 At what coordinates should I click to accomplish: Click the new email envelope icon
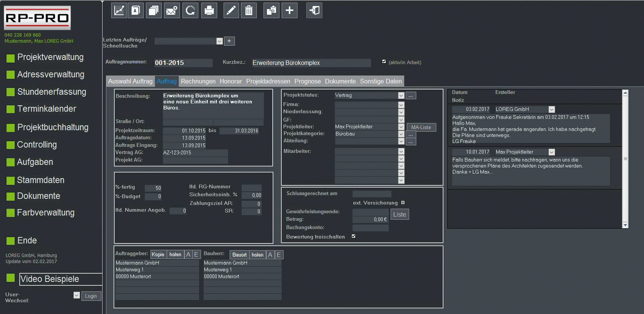[x=172, y=10]
